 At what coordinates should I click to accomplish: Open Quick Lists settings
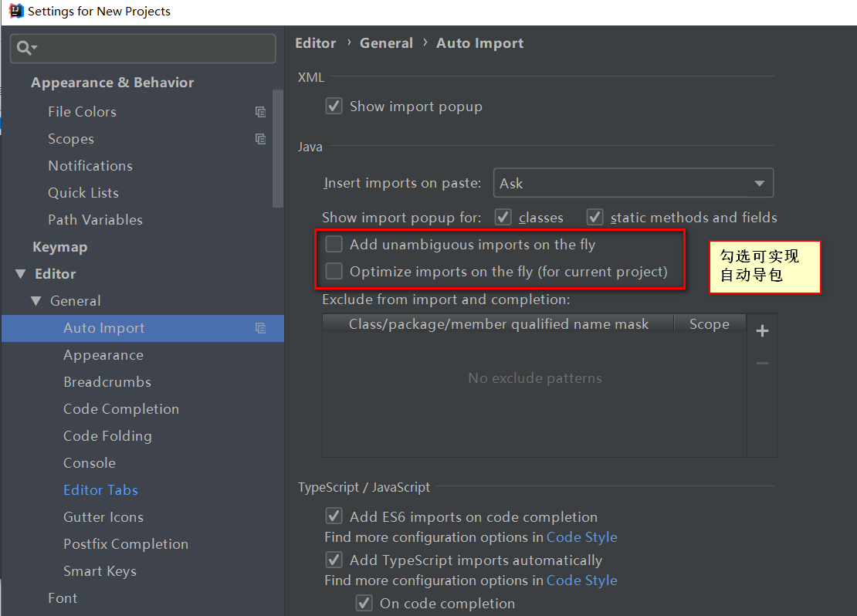83,193
